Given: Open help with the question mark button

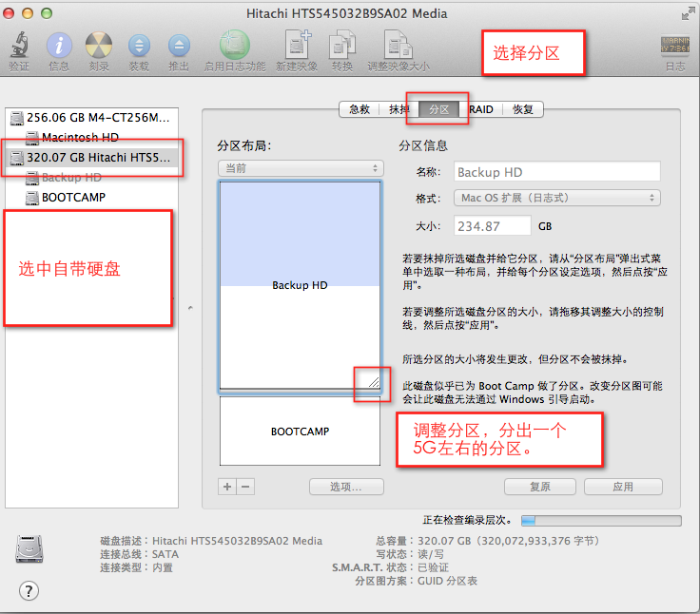Looking at the screenshot, I should click(29, 591).
